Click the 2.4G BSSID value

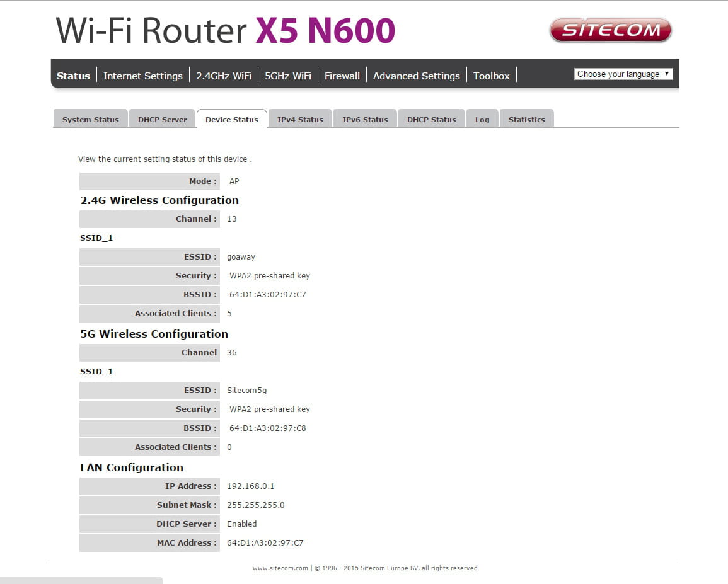(x=268, y=294)
